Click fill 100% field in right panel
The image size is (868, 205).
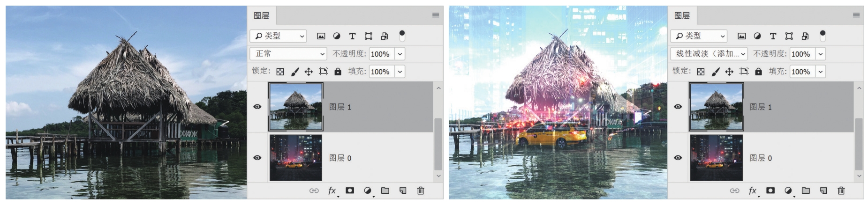coord(803,72)
